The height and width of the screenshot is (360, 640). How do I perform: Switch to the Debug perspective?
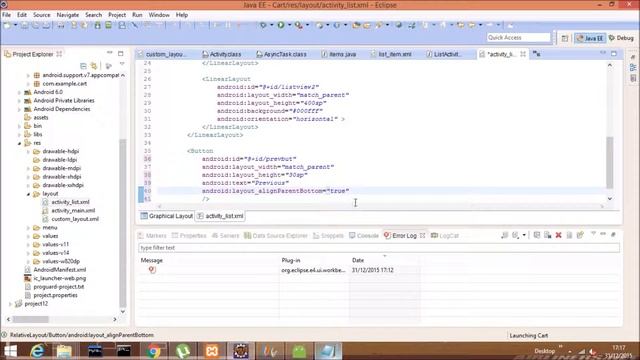point(621,38)
